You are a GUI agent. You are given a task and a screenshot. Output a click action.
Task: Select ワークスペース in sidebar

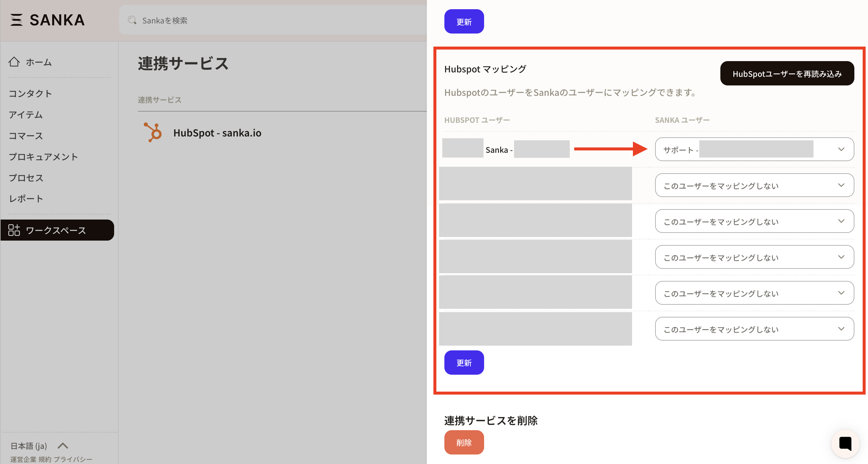pyautogui.click(x=57, y=230)
